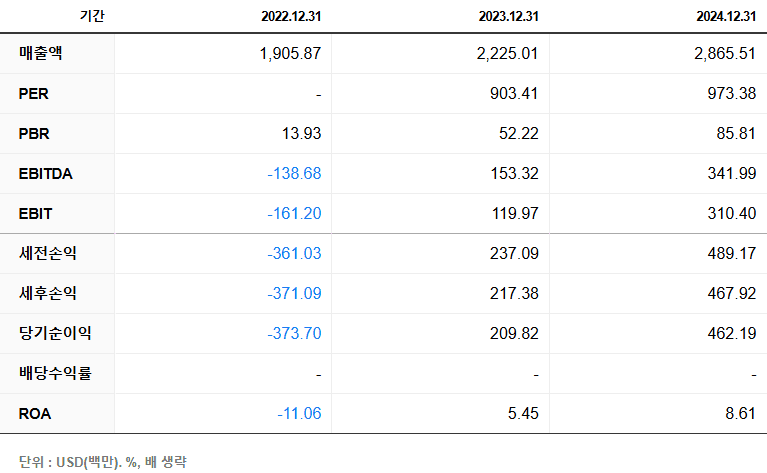767x473 pixels.
Task: Click pre-tax value -361.03
Action: tap(294, 254)
